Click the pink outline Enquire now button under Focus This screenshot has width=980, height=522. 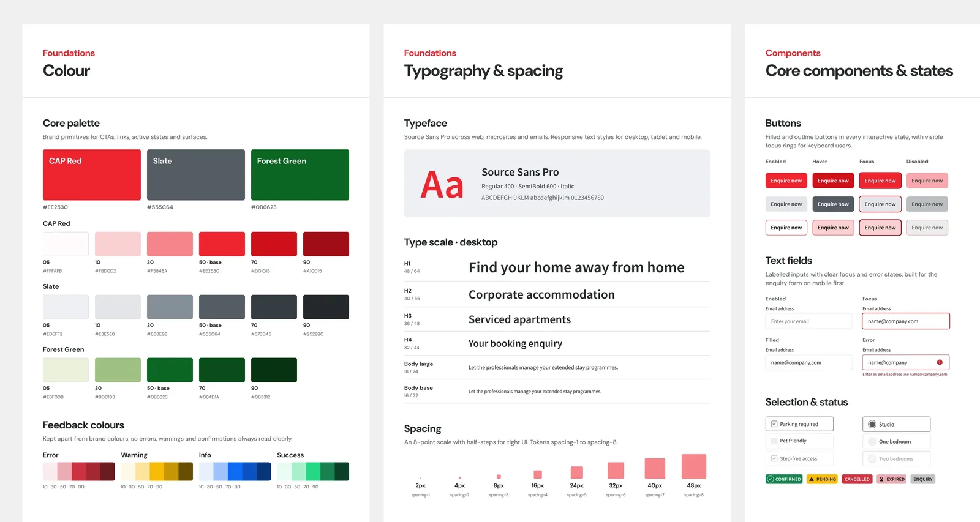pos(880,228)
